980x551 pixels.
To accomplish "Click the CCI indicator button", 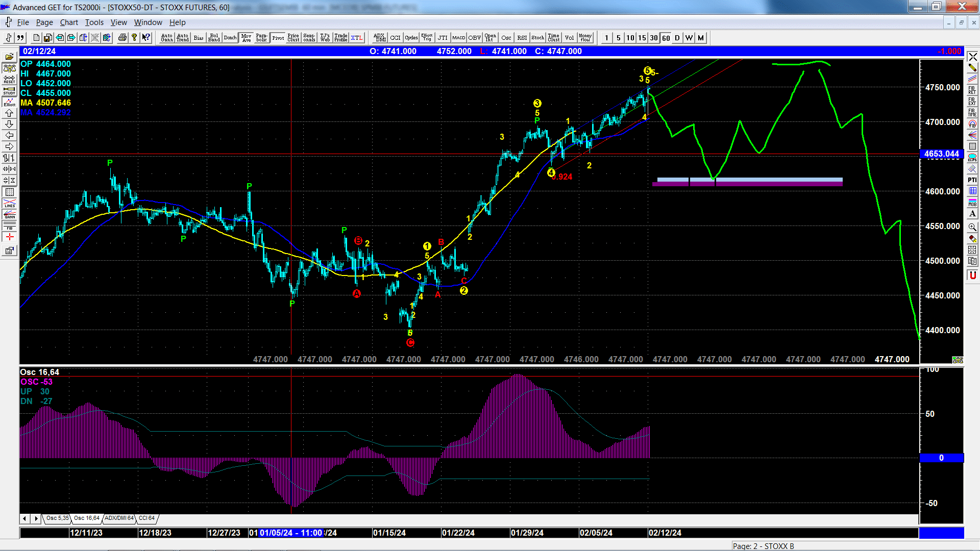I will [x=395, y=38].
